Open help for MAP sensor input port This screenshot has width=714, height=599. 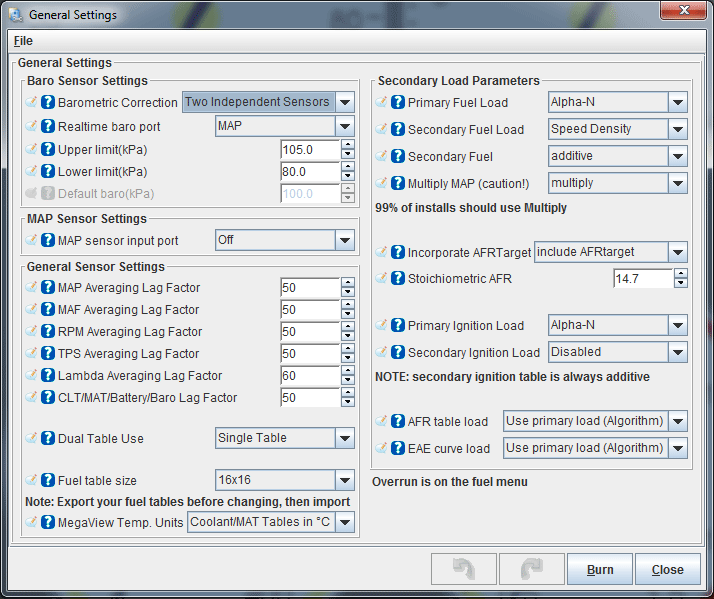(48, 241)
